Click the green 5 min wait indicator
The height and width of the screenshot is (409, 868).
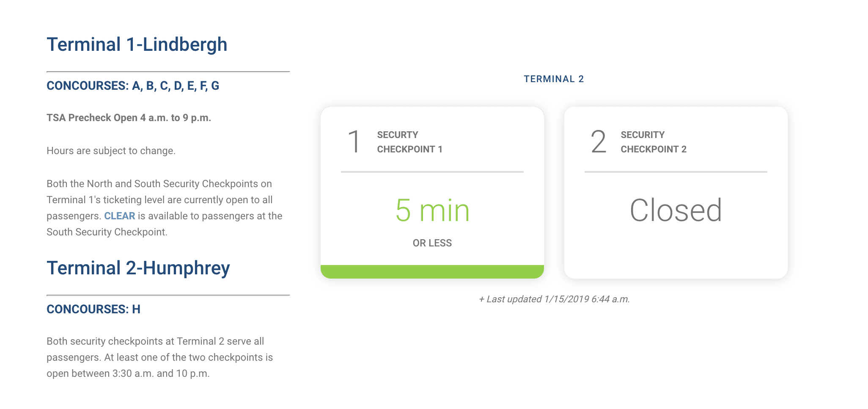[432, 210]
